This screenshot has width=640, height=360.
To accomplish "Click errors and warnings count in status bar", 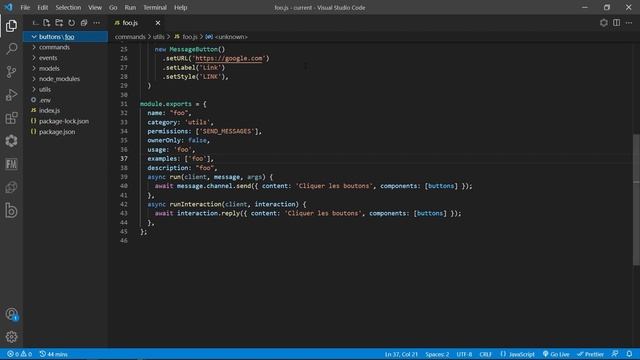I will (19, 354).
